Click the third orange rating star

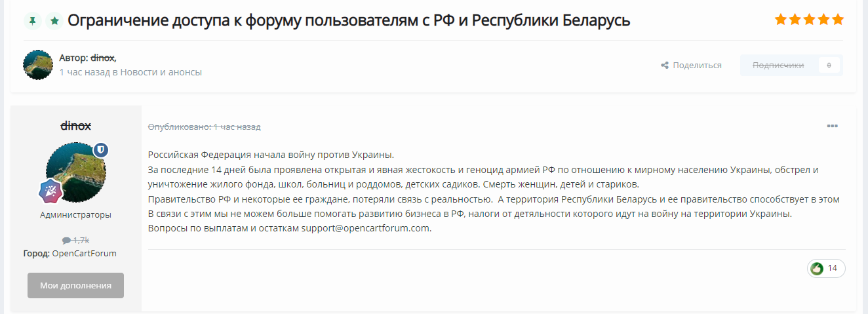point(809,20)
